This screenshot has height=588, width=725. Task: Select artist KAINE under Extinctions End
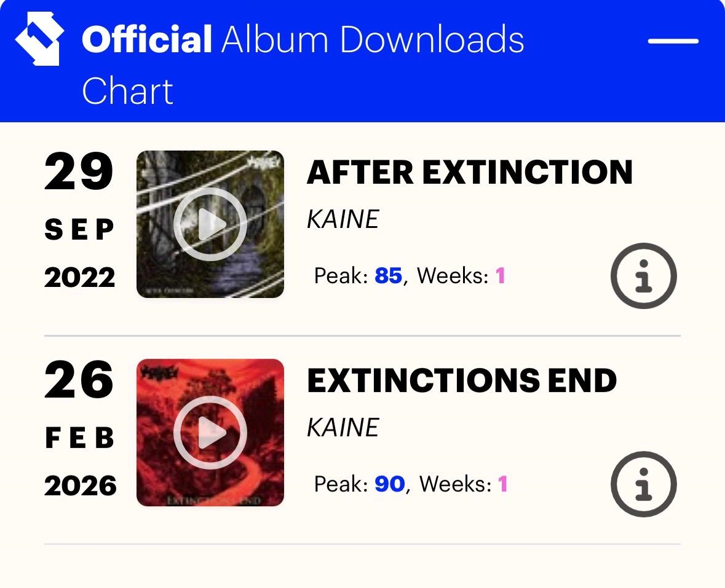pyautogui.click(x=343, y=428)
